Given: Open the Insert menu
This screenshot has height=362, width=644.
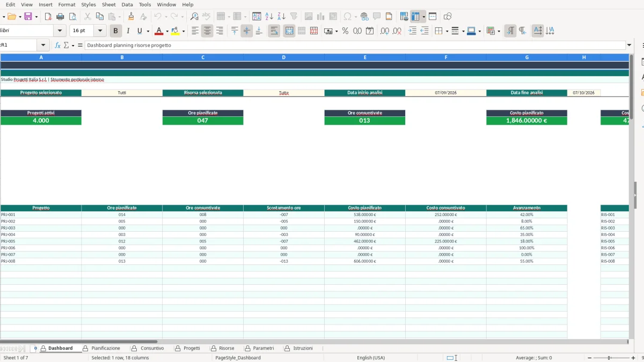Looking at the screenshot, I should coord(46,4).
